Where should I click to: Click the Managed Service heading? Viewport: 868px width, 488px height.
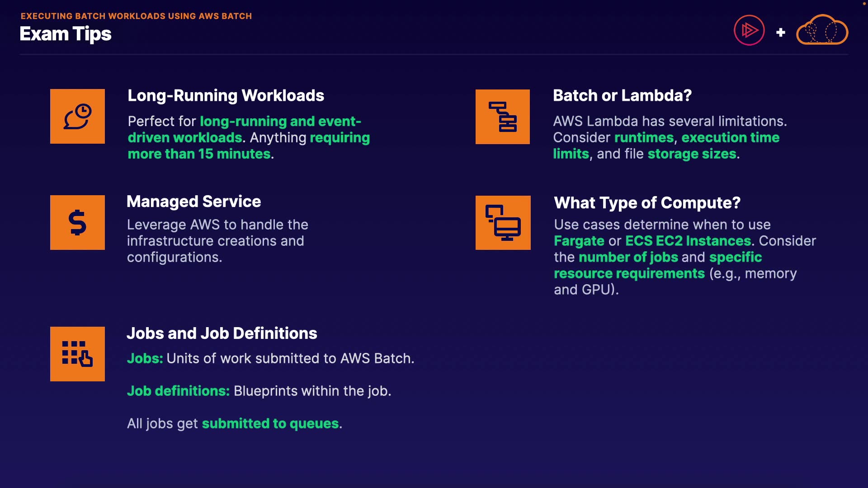pos(193,202)
